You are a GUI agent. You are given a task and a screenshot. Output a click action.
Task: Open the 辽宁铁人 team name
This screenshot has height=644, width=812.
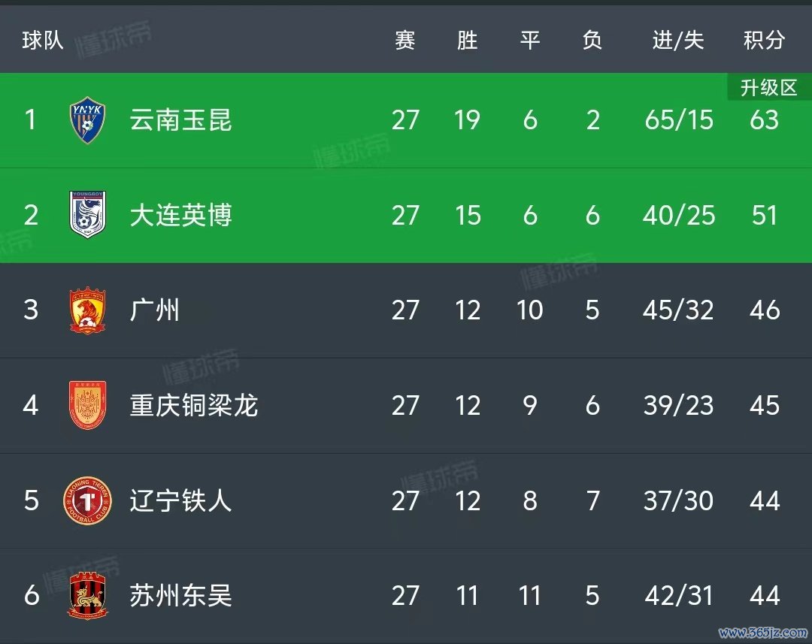coord(180,500)
